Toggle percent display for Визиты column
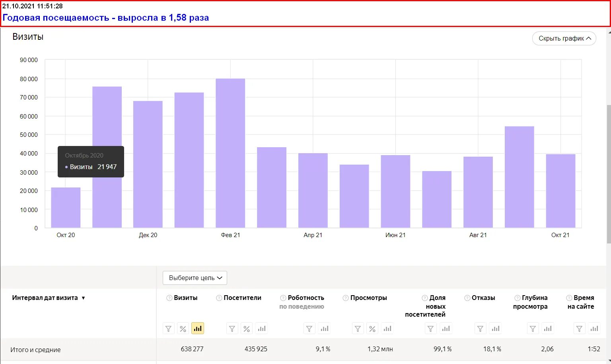This screenshot has width=611, height=364. (x=183, y=329)
